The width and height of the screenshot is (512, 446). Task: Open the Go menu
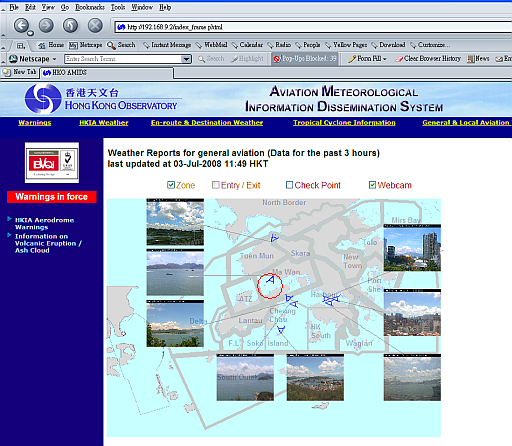click(65, 7)
